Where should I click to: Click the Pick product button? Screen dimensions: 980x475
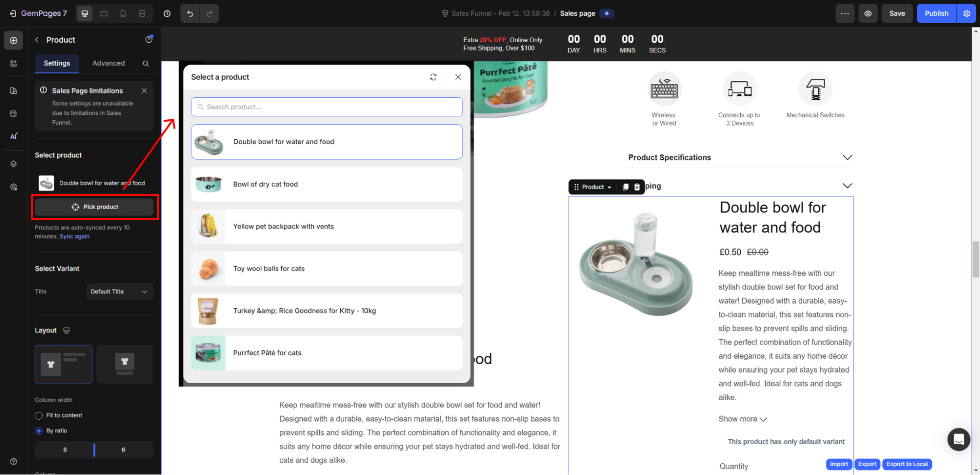(x=95, y=207)
